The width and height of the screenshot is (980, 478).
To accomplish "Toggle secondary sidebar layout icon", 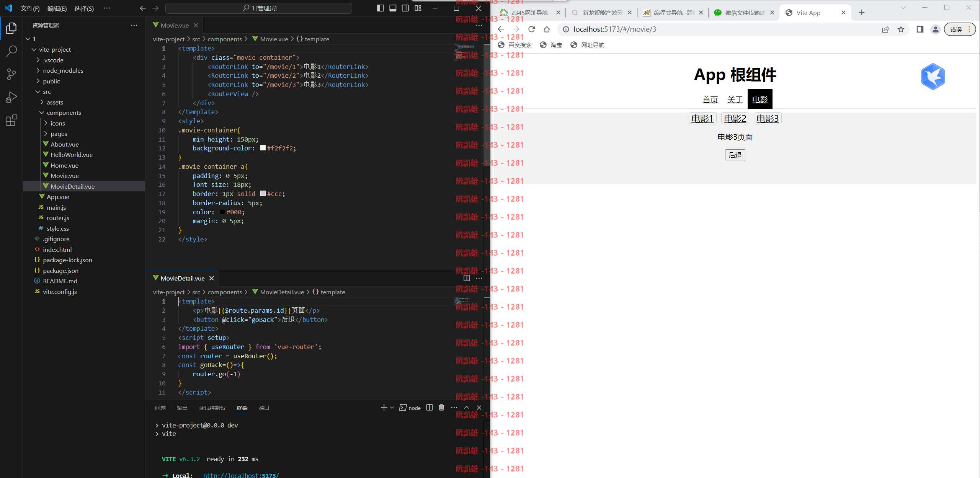I will 405,8.
